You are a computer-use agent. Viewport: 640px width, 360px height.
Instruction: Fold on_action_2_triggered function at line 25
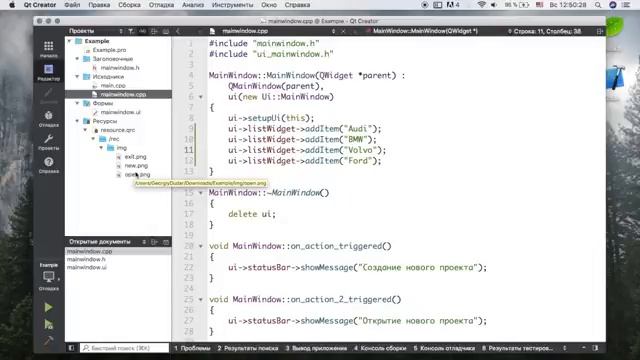tap(200, 300)
